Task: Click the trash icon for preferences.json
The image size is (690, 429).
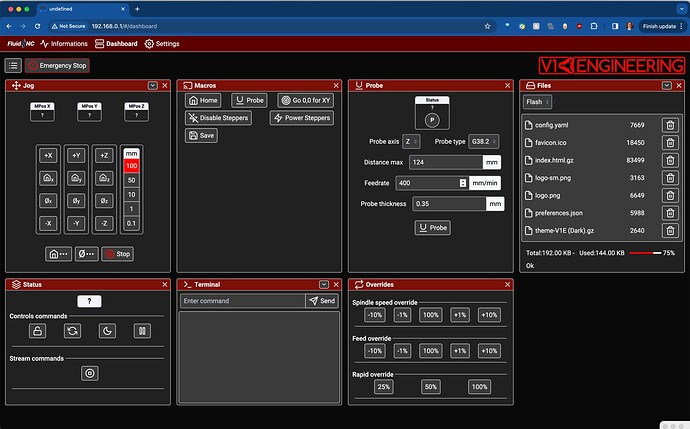Action: point(670,213)
